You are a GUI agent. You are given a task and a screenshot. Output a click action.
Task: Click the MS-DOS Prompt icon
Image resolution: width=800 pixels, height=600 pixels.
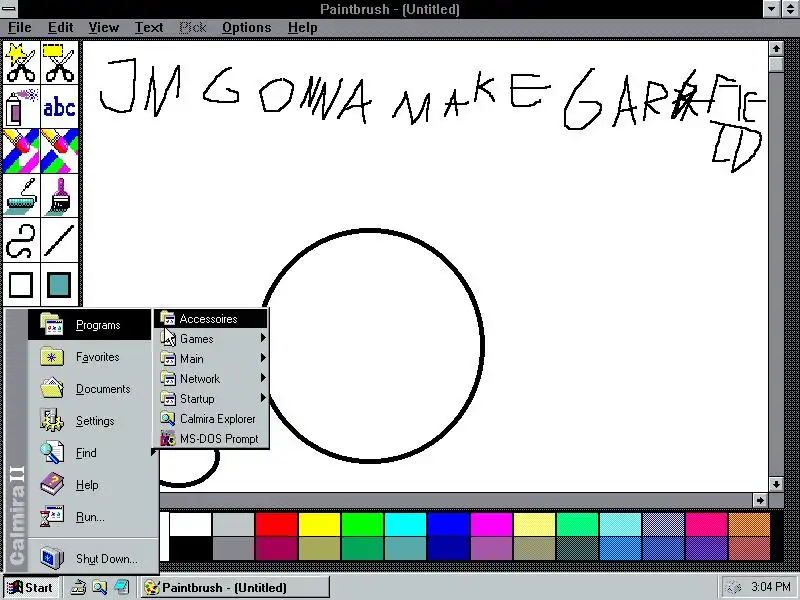(168, 439)
